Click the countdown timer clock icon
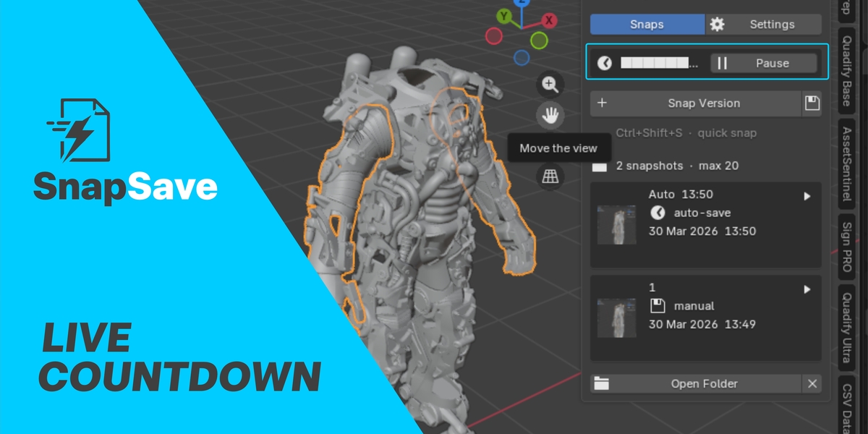Viewport: 868px width, 434px height. [x=604, y=64]
